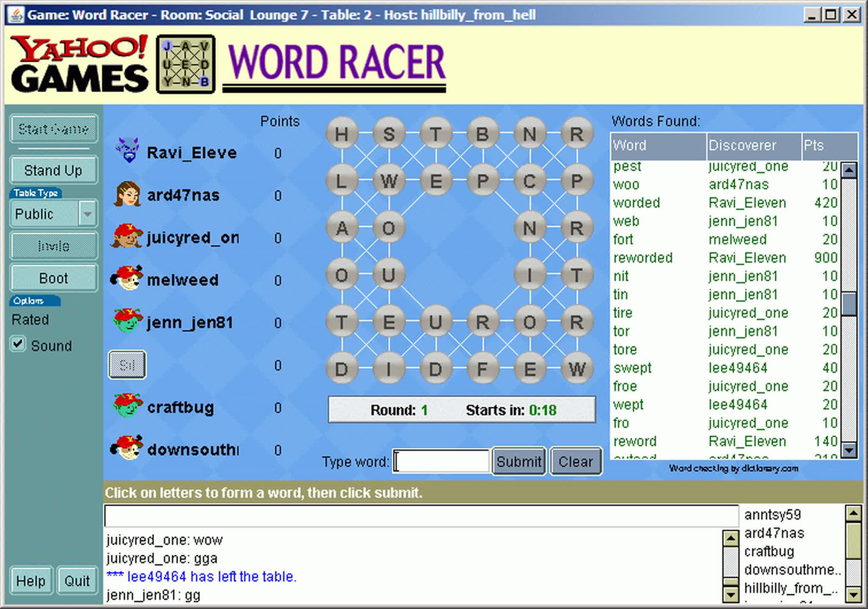Image resolution: width=868 pixels, height=609 pixels.
Task: Submit the typed word
Action: point(519,461)
